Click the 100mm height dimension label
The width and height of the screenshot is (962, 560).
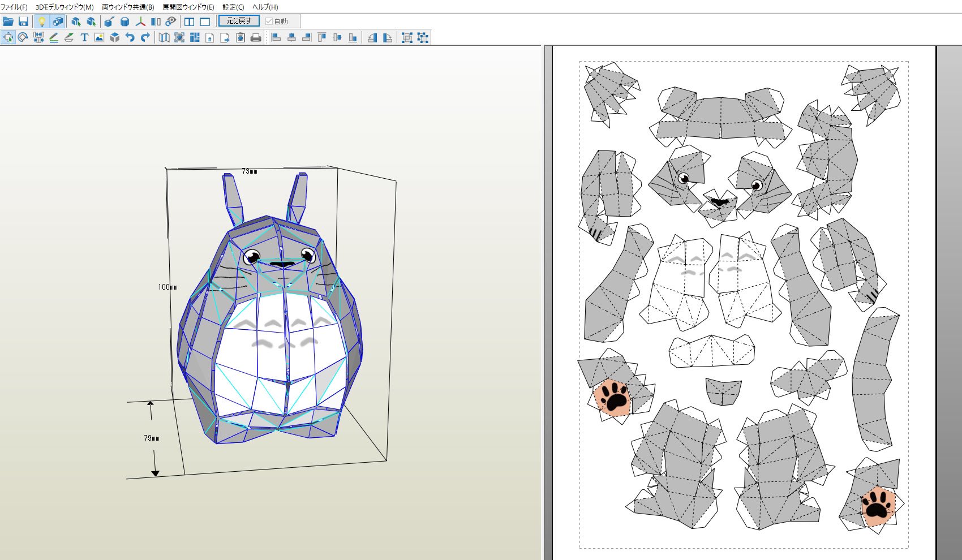(x=168, y=287)
